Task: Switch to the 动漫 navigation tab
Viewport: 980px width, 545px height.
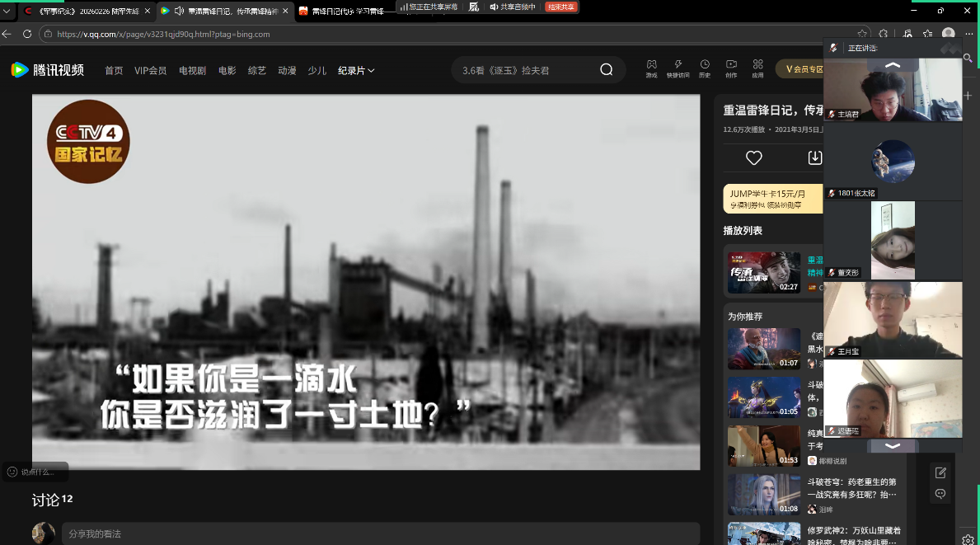Action: point(287,71)
